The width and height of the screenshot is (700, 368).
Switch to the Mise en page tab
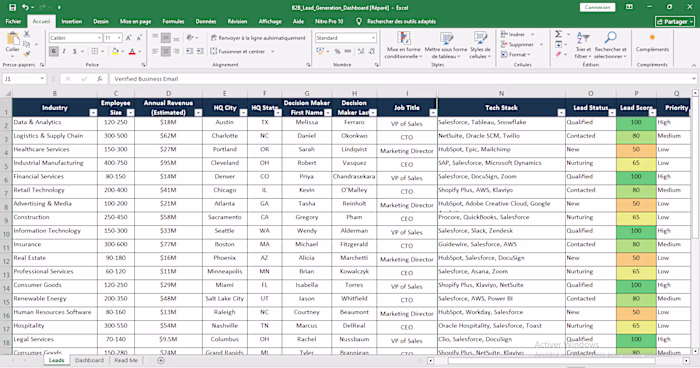click(135, 21)
